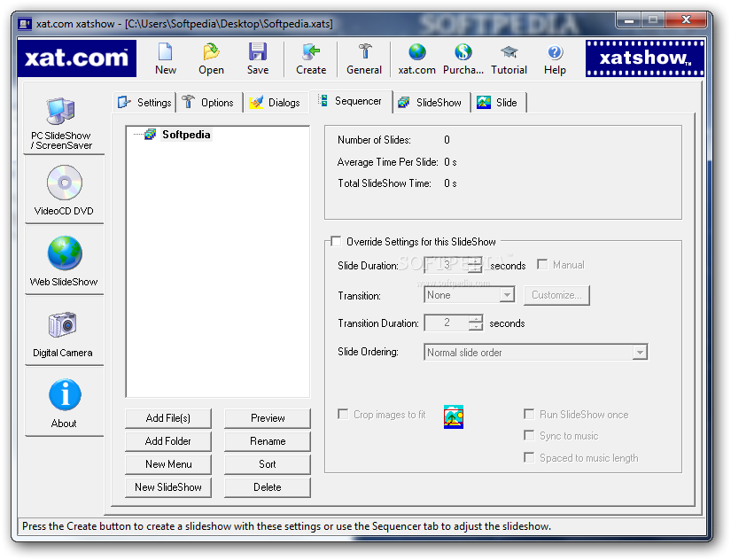Close the xatshow window
Viewport: 731px width, 560px height.
coord(686,20)
